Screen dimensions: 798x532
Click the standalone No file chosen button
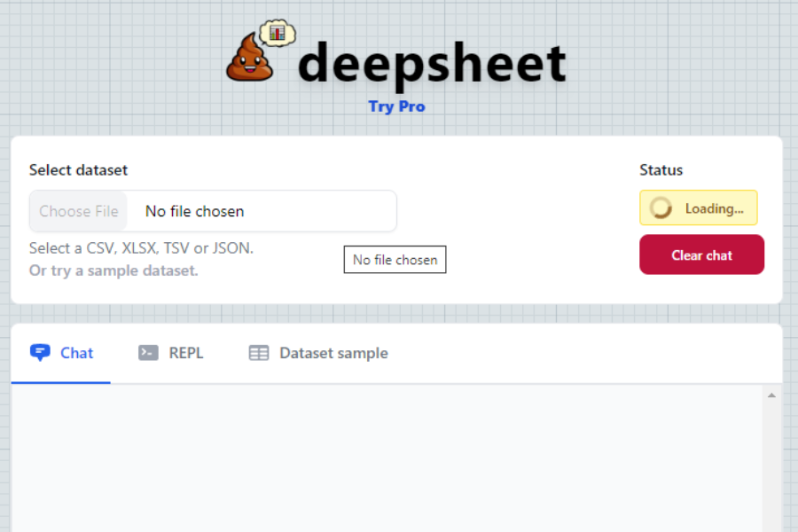pos(395,259)
